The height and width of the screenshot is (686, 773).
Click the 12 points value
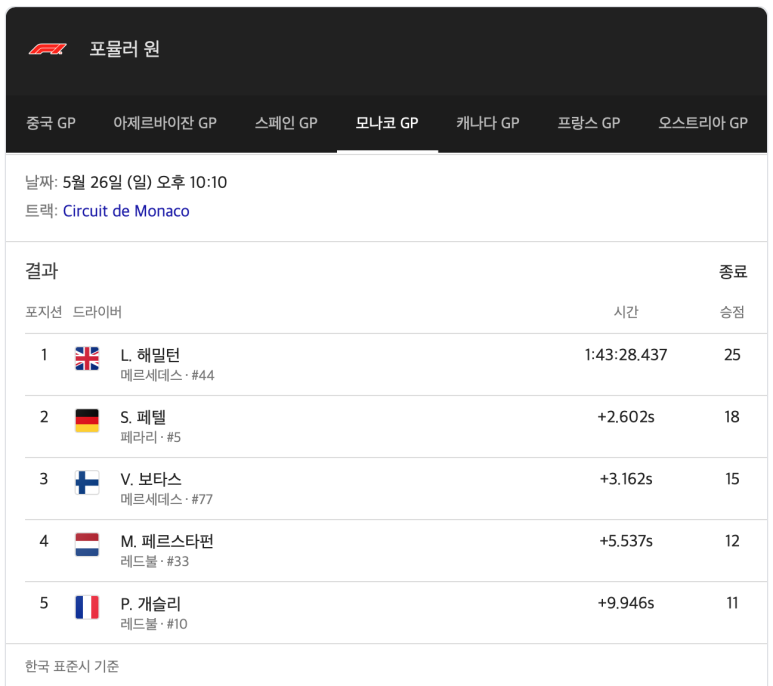[732, 541]
